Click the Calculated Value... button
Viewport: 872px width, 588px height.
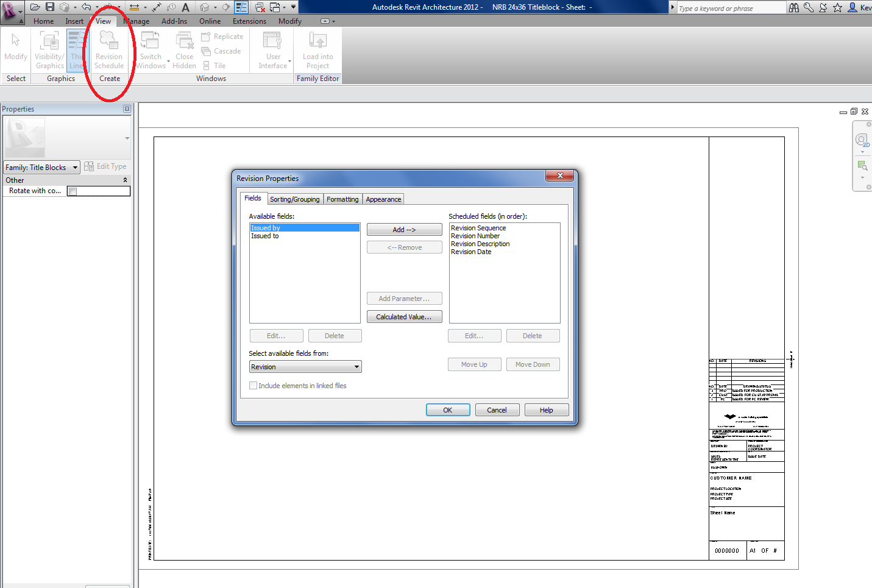(x=405, y=317)
